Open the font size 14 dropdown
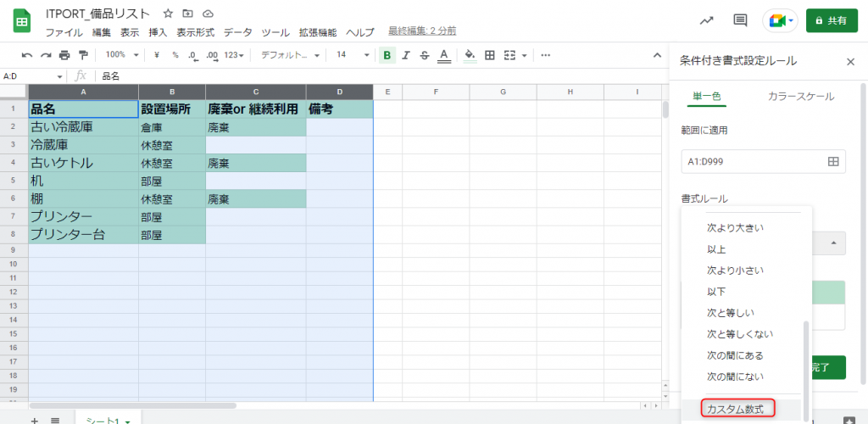Screen dimensions: 868x424 353,55
